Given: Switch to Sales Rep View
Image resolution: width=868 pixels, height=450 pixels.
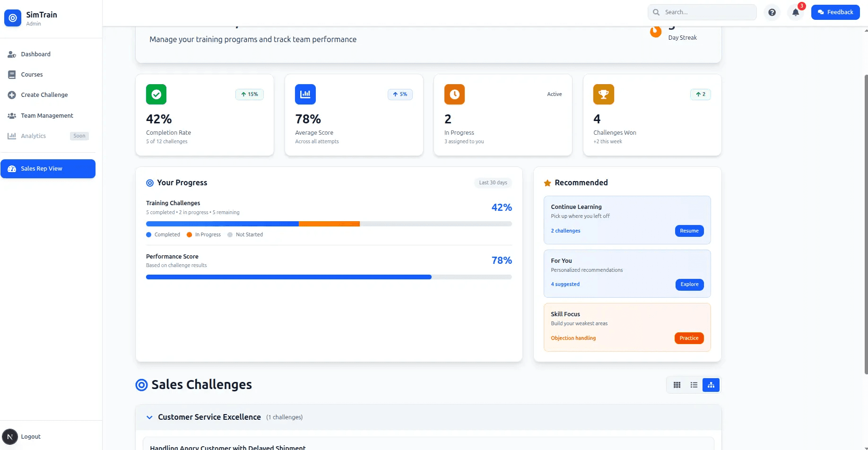Looking at the screenshot, I should 48,168.
